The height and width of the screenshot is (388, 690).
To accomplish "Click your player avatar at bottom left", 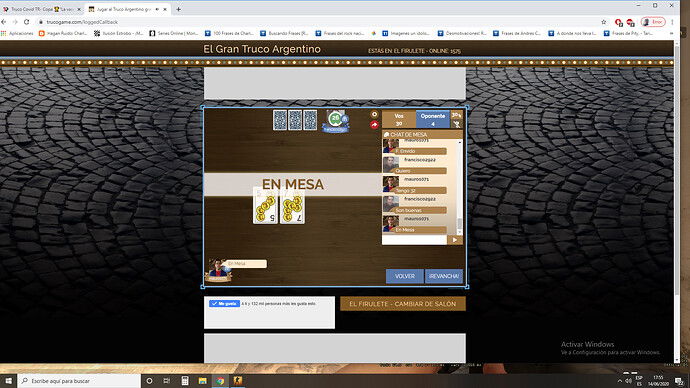I will click(x=218, y=269).
